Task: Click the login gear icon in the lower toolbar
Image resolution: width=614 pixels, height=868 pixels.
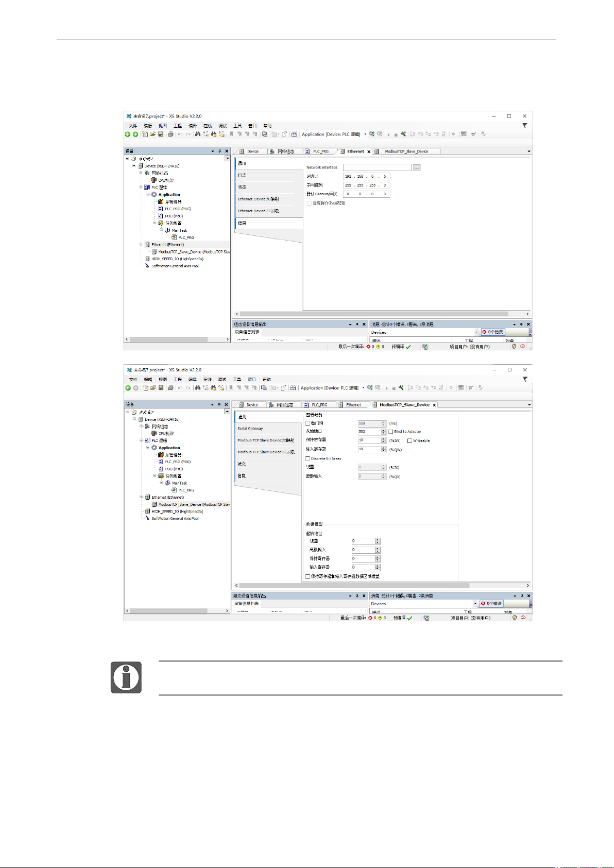Action: click(x=369, y=387)
